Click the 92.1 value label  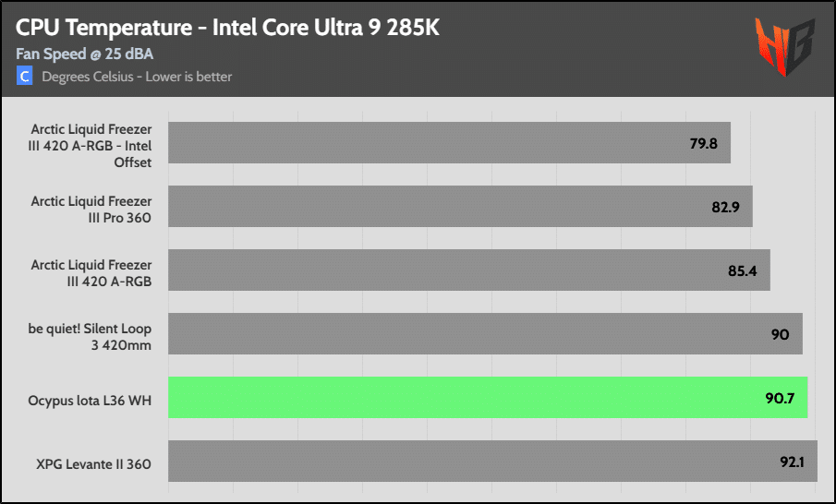[x=793, y=462]
